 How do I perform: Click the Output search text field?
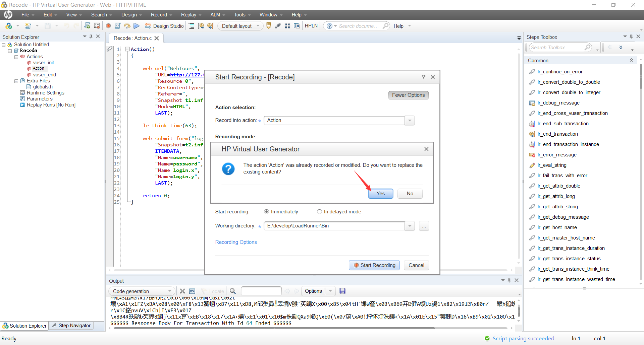pyautogui.click(x=261, y=291)
